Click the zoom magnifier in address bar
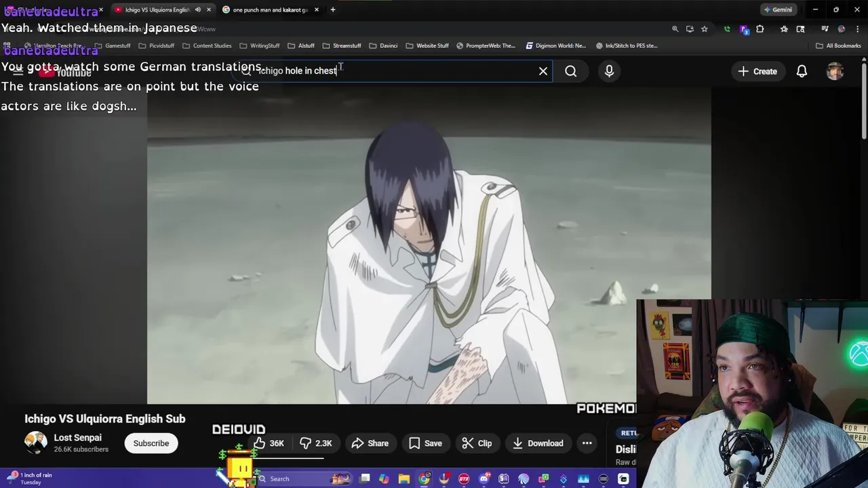Image resolution: width=868 pixels, height=488 pixels. (x=675, y=29)
